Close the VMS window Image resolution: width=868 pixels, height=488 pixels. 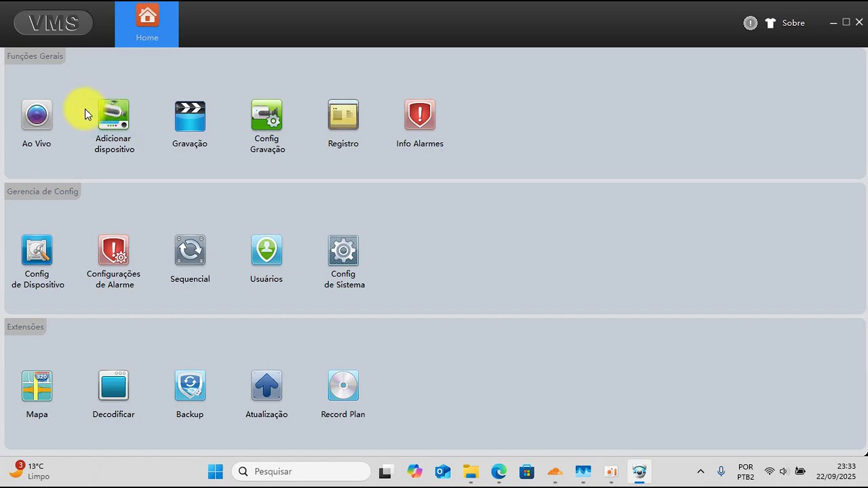859,22
